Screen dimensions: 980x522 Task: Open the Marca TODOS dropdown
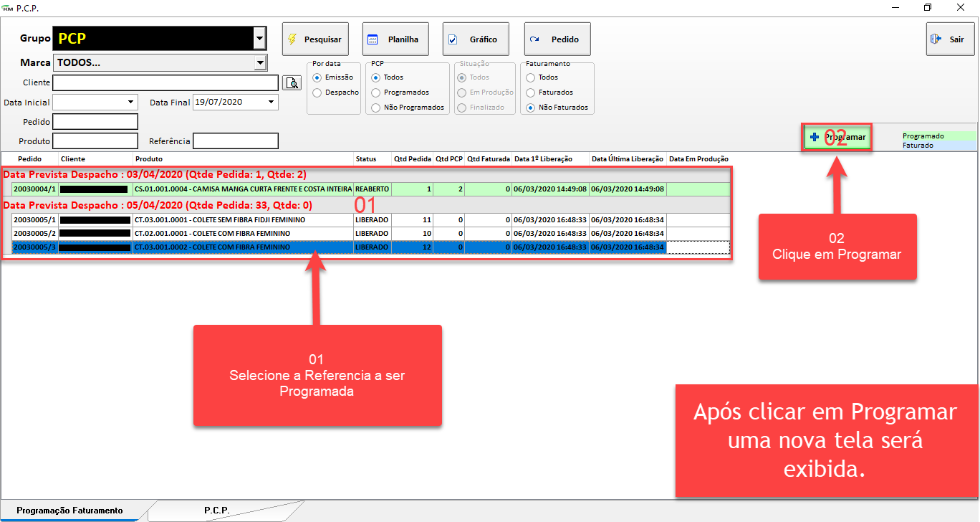(x=260, y=63)
